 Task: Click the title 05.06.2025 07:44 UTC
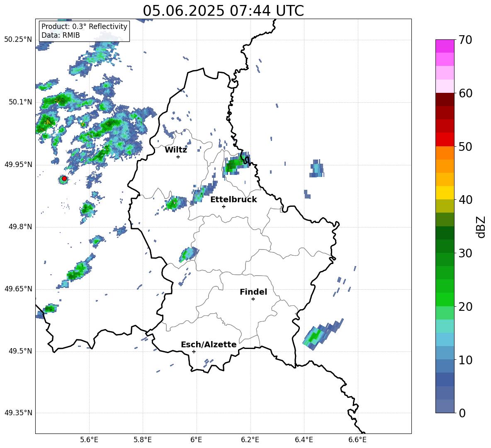pyautogui.click(x=223, y=11)
